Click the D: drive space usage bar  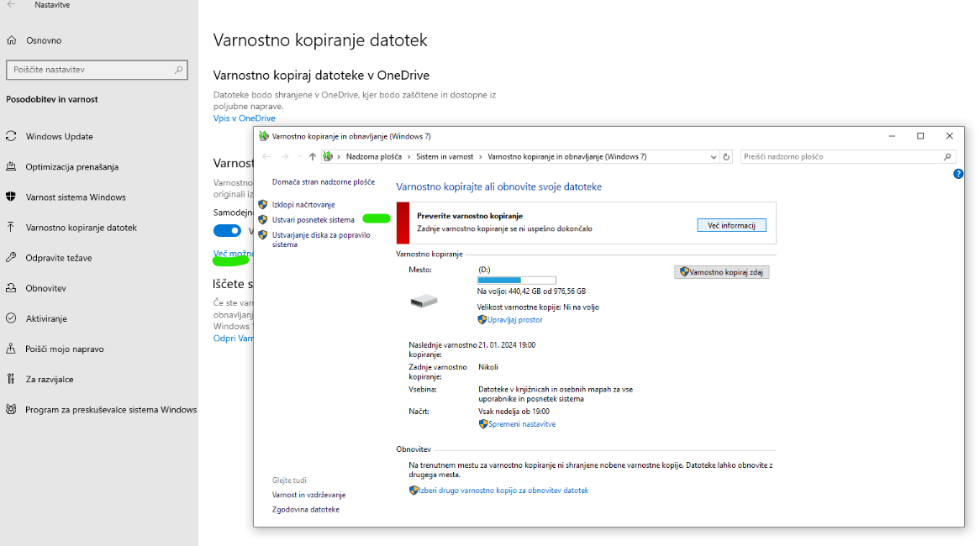coord(517,280)
